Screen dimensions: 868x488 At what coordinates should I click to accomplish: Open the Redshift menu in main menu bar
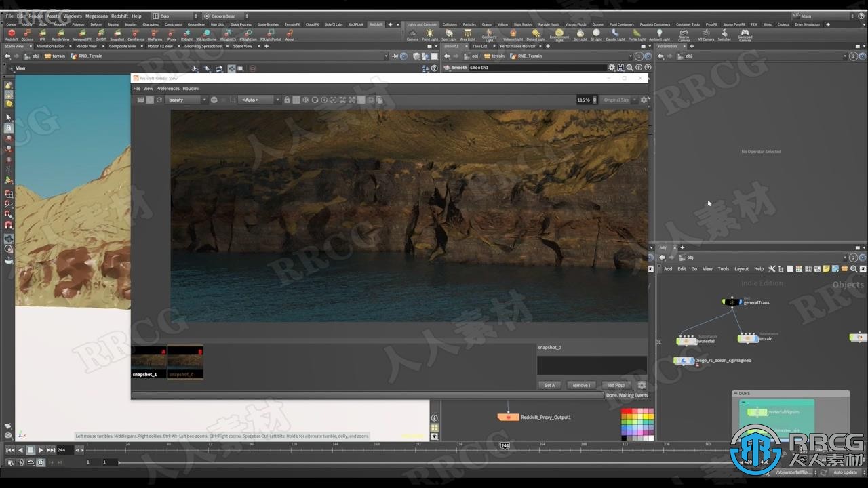tap(119, 16)
